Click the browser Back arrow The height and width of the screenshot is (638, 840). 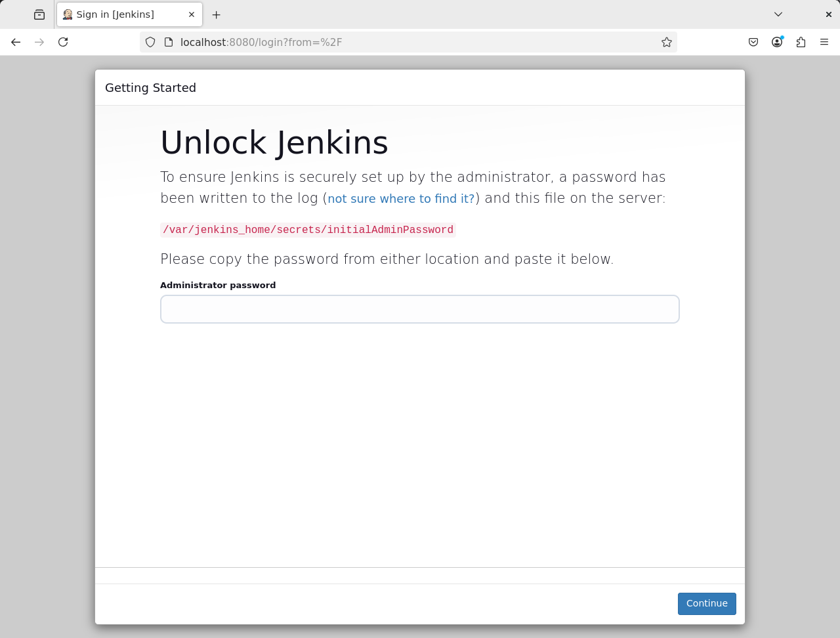16,42
